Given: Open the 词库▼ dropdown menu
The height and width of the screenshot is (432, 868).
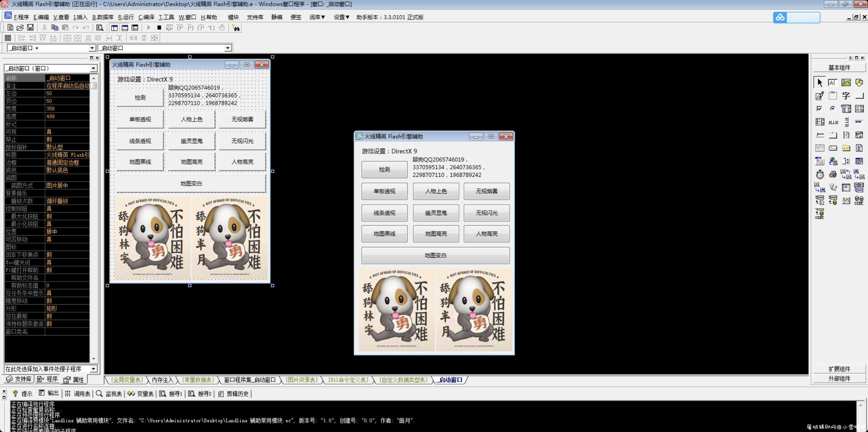Looking at the screenshot, I should pyautogui.click(x=317, y=17).
